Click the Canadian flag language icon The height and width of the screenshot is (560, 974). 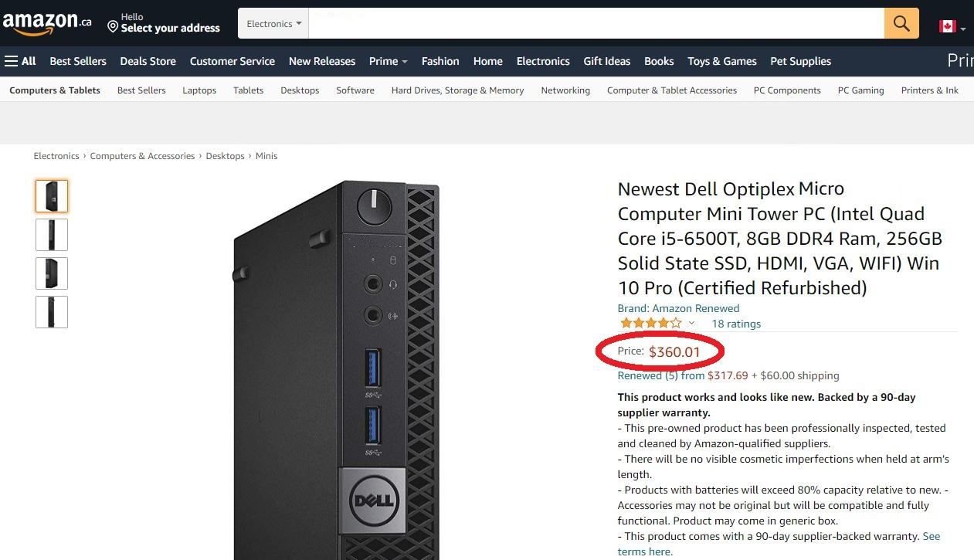pos(947,26)
